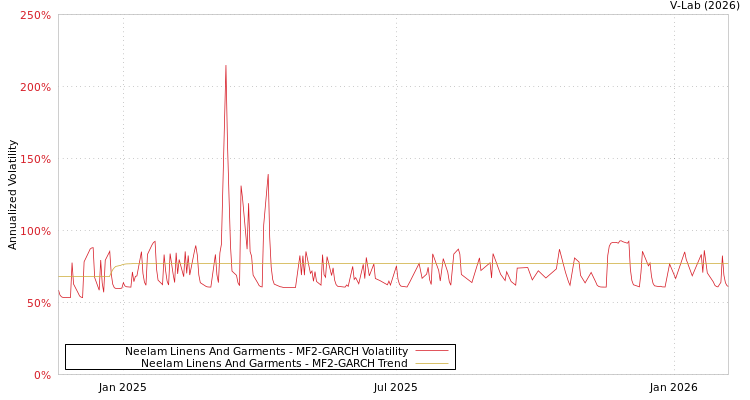Image resolution: width=750 pixels, height=400 pixels.
Task: Click the 'Jan 2026' x-axis label
Action: [x=673, y=387]
